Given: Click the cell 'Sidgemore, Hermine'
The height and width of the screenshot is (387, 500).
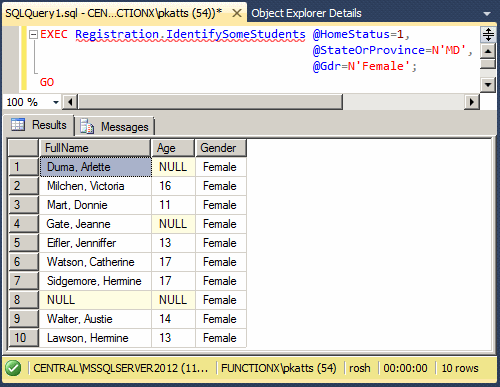Looking at the screenshot, I should (95, 281).
